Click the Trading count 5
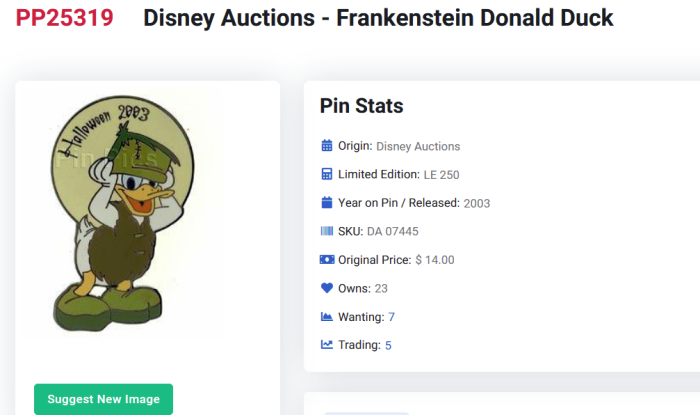700x415 pixels. pyautogui.click(x=388, y=345)
